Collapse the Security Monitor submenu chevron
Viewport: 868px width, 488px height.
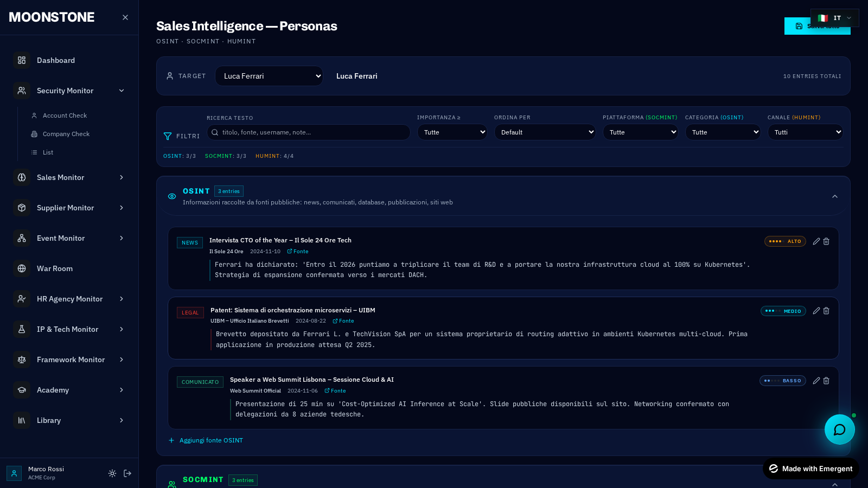[122, 91]
